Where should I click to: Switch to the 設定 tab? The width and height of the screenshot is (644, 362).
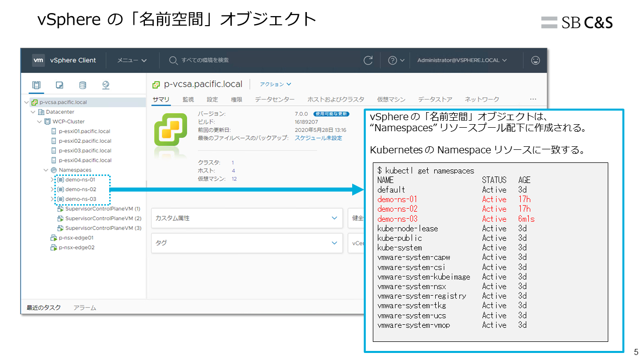[x=212, y=100]
